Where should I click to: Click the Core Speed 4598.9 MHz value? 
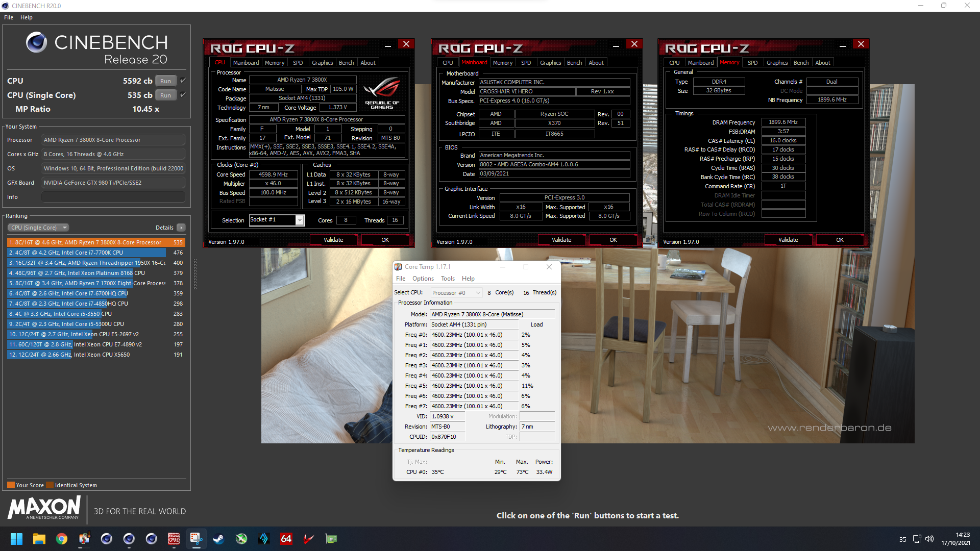tap(273, 174)
